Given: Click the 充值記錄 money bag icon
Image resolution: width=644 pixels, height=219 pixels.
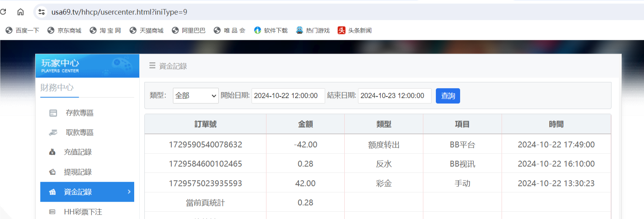Looking at the screenshot, I should point(52,152).
